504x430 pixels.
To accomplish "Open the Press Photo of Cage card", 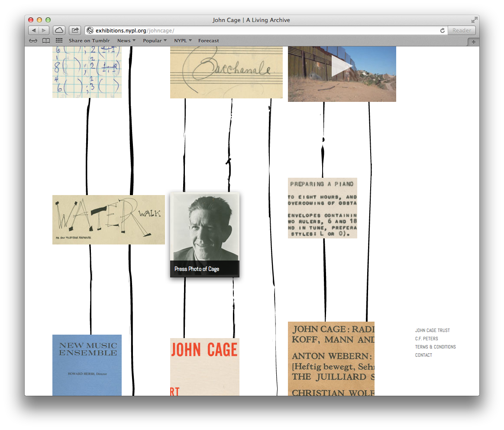I will 205,235.
